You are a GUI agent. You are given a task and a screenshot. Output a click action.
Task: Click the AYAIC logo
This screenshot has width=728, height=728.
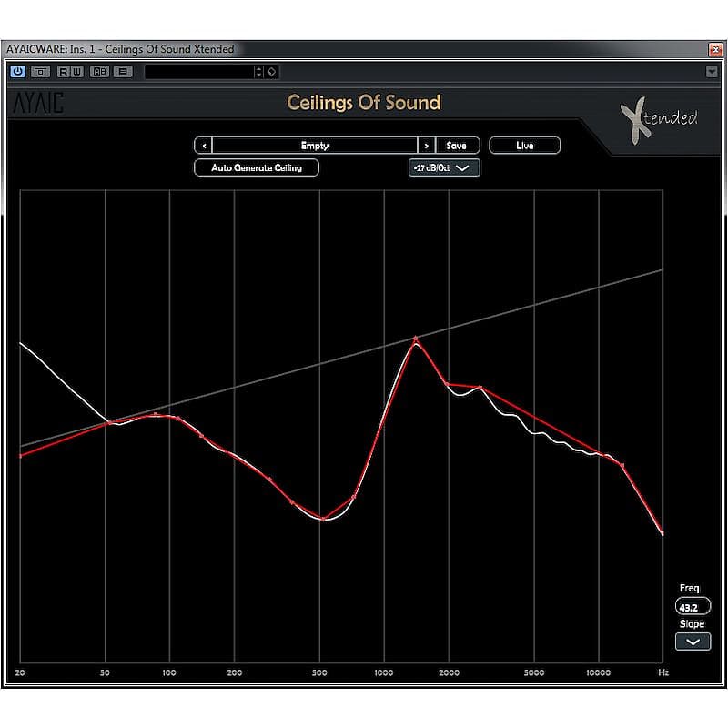point(38,103)
